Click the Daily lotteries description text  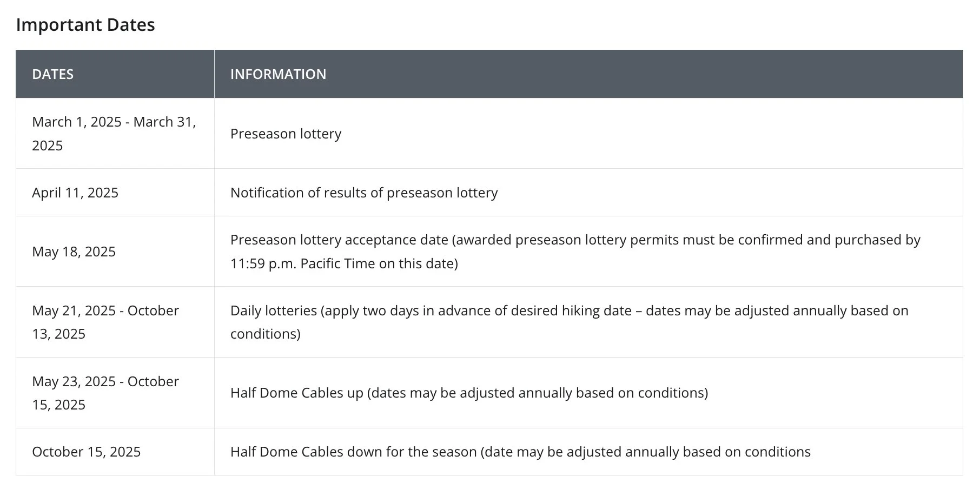click(x=570, y=322)
